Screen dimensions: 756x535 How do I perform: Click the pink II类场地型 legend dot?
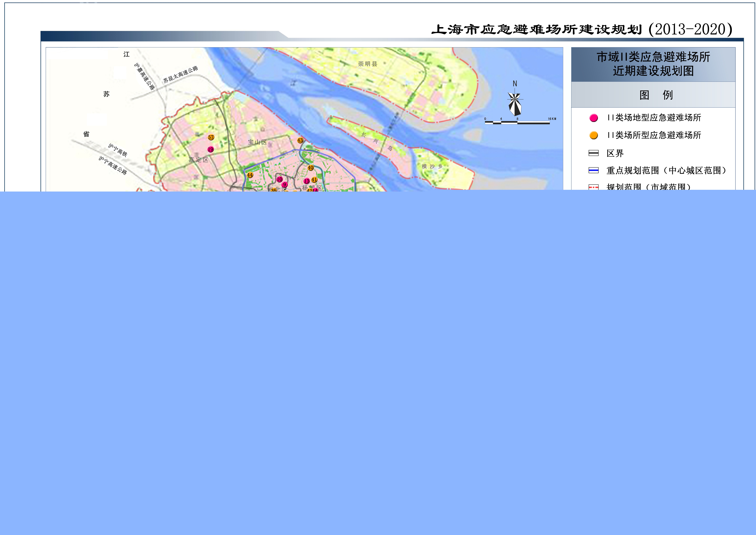pos(594,118)
